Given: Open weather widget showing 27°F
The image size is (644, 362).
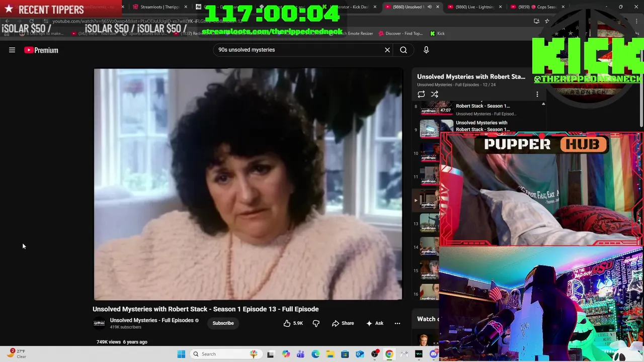Looking at the screenshot, I should [x=16, y=354].
